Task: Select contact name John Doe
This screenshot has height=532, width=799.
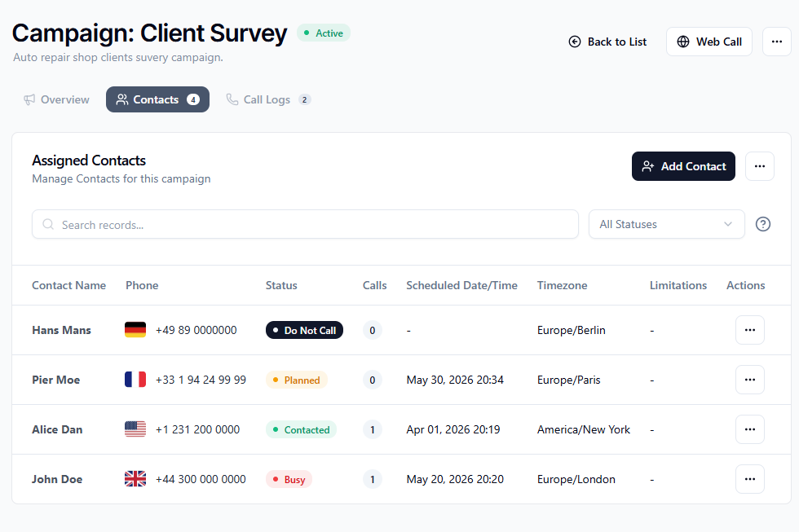Action: pos(57,479)
